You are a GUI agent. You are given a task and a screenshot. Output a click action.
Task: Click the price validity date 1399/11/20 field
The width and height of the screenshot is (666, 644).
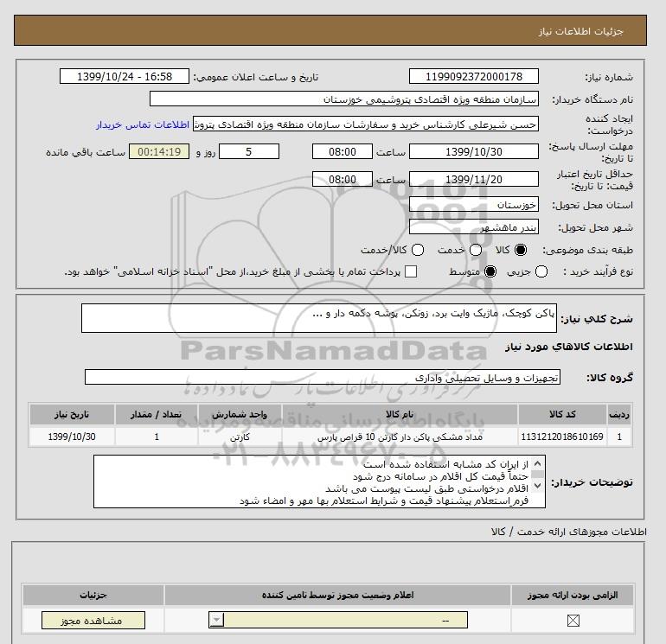tap(474, 179)
